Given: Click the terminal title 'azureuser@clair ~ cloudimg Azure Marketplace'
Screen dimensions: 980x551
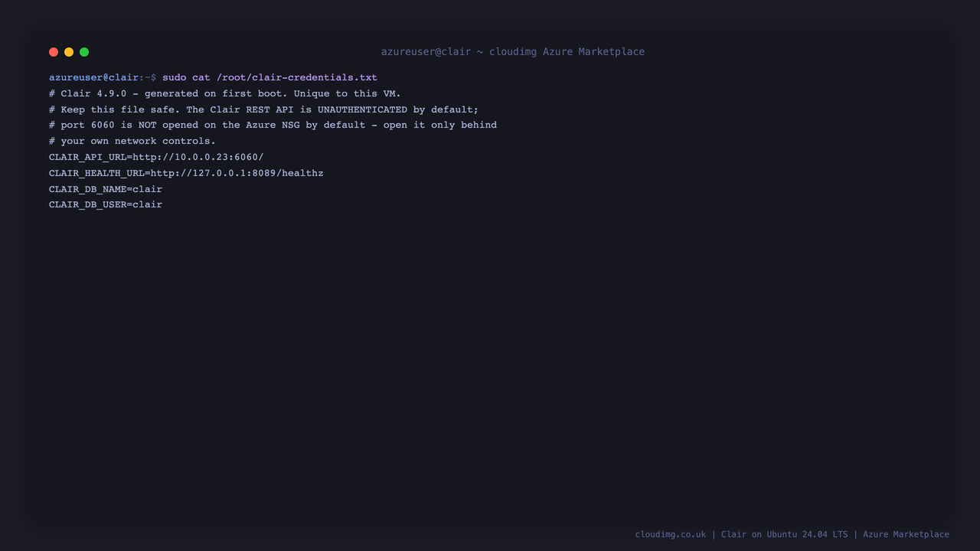Looking at the screenshot, I should click(513, 52).
